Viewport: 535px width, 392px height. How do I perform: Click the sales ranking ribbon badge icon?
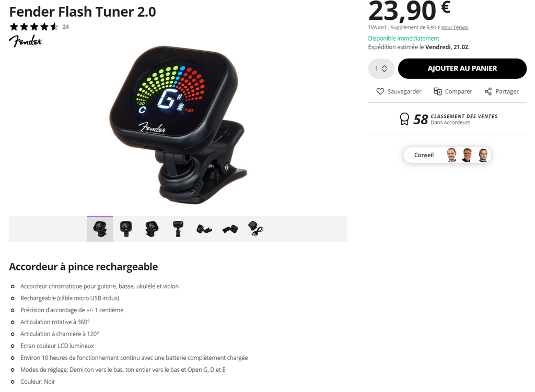click(x=404, y=120)
